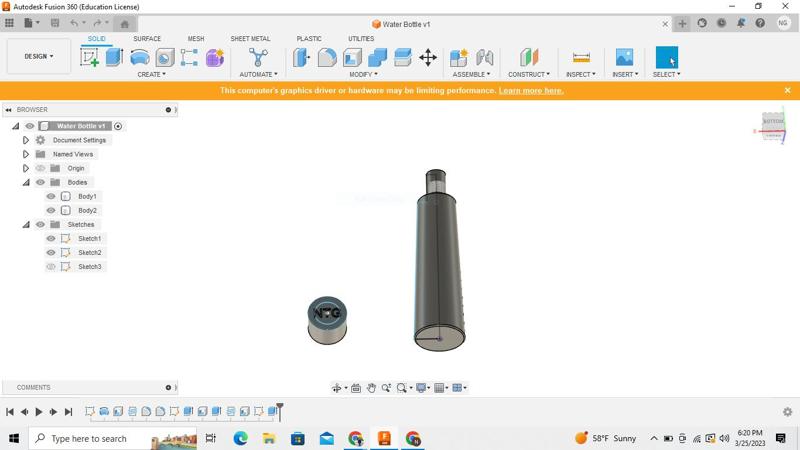
Task: Jump to timeline beginning
Action: click(x=10, y=412)
